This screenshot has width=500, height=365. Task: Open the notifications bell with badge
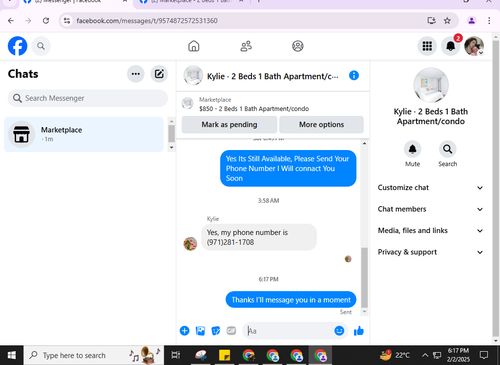[x=451, y=46]
